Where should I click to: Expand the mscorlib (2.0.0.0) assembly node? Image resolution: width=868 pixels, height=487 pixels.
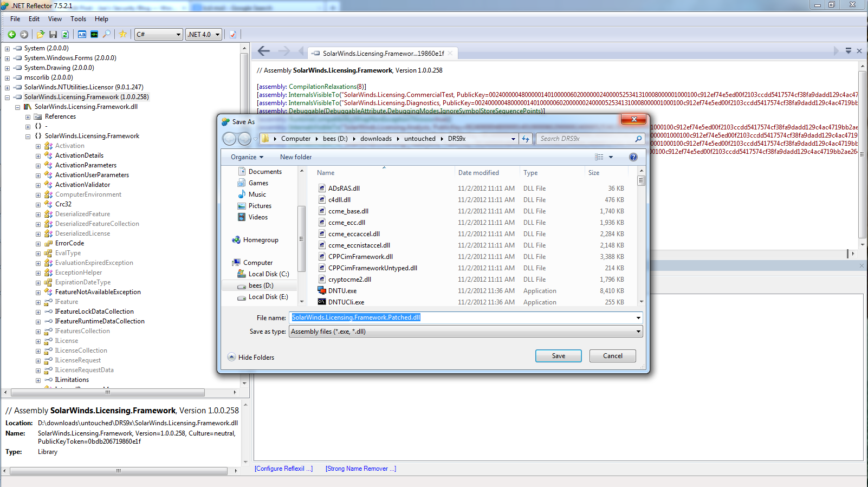(7, 77)
